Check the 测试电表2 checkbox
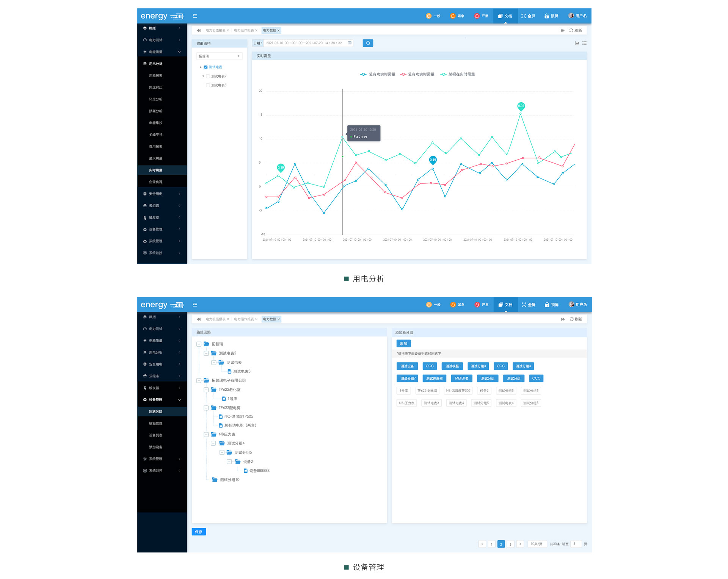 pos(208,76)
